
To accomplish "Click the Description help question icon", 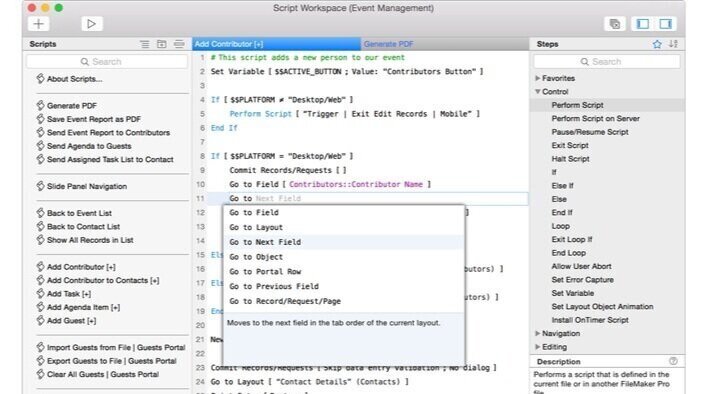I will pos(673,361).
